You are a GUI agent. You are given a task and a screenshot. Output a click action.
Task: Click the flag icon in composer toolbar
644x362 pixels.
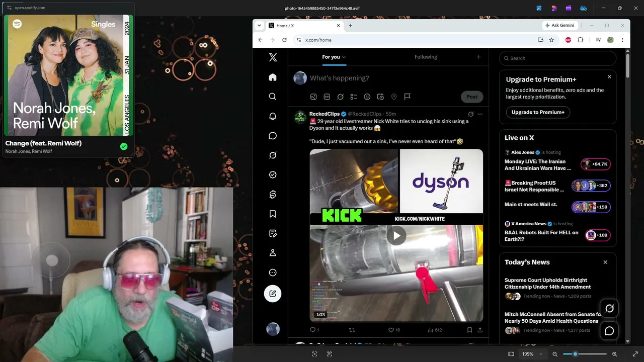coord(408,97)
